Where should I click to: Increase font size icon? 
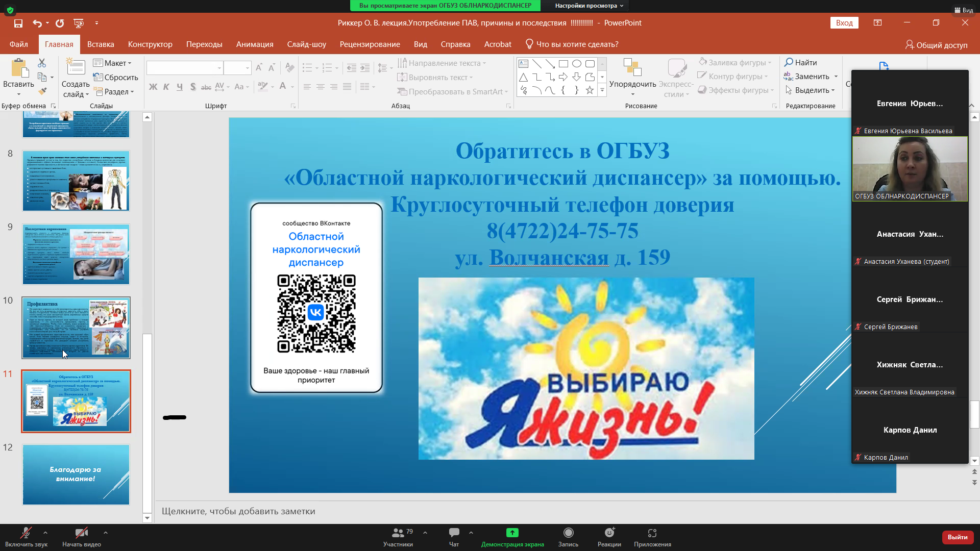point(259,67)
